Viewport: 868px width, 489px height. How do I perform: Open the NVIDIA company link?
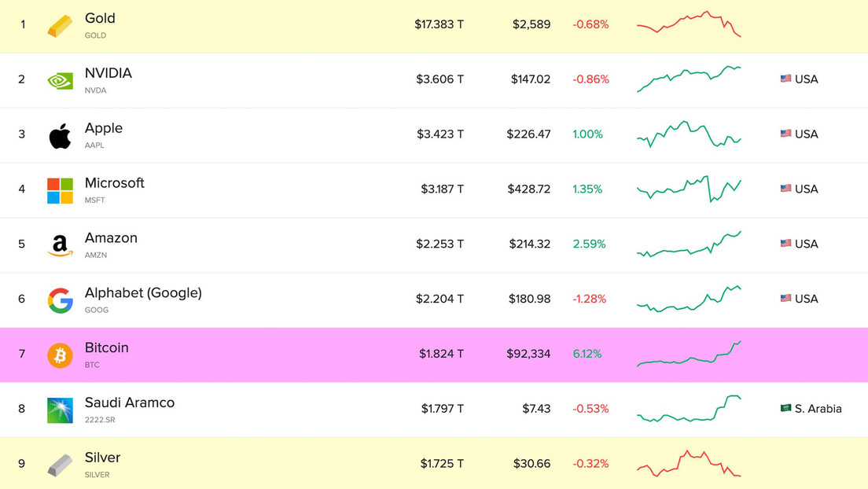(x=108, y=74)
